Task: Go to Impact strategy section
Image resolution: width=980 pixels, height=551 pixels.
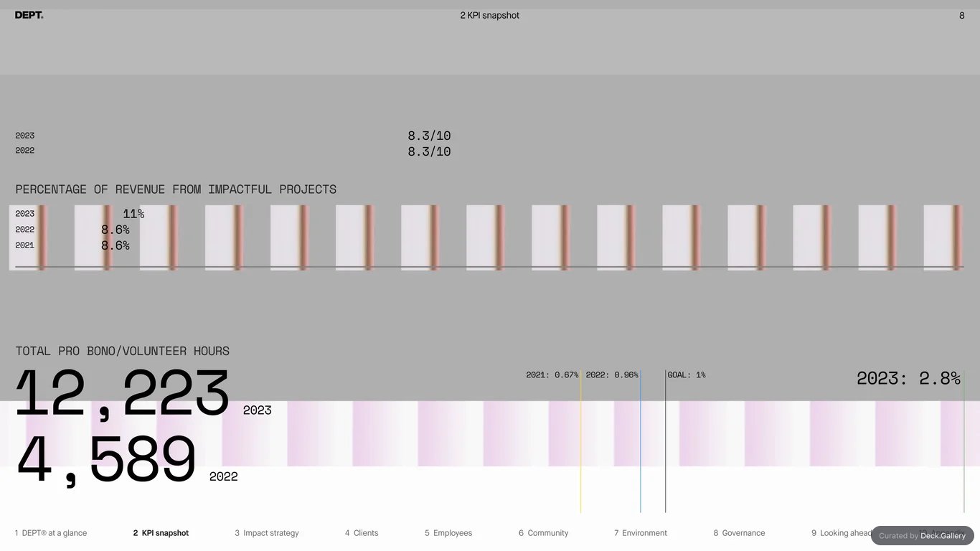Action: 266,533
